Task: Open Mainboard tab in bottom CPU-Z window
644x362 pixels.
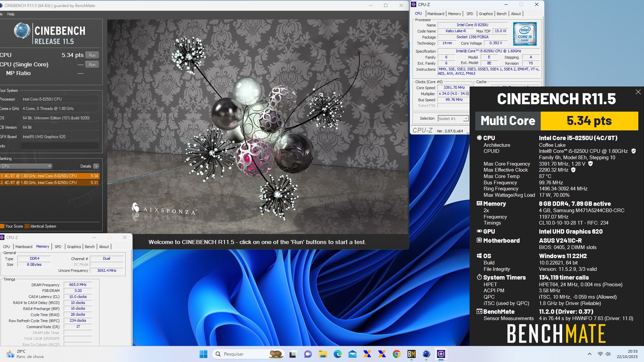Action: (x=24, y=247)
